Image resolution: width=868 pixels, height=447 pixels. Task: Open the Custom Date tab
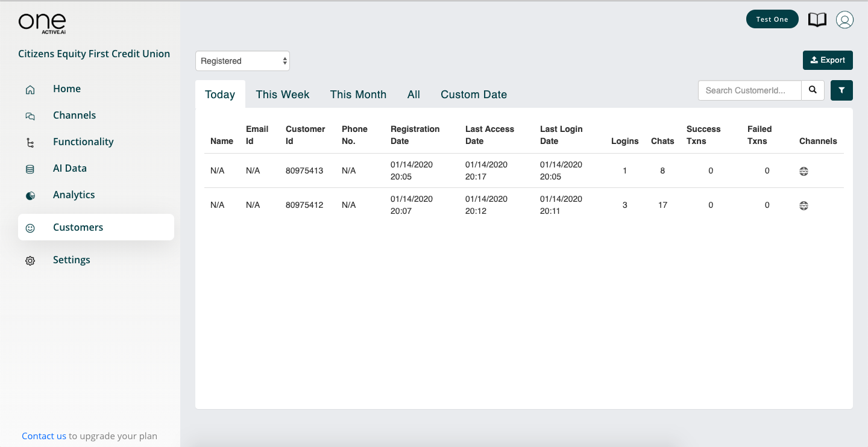click(x=474, y=95)
